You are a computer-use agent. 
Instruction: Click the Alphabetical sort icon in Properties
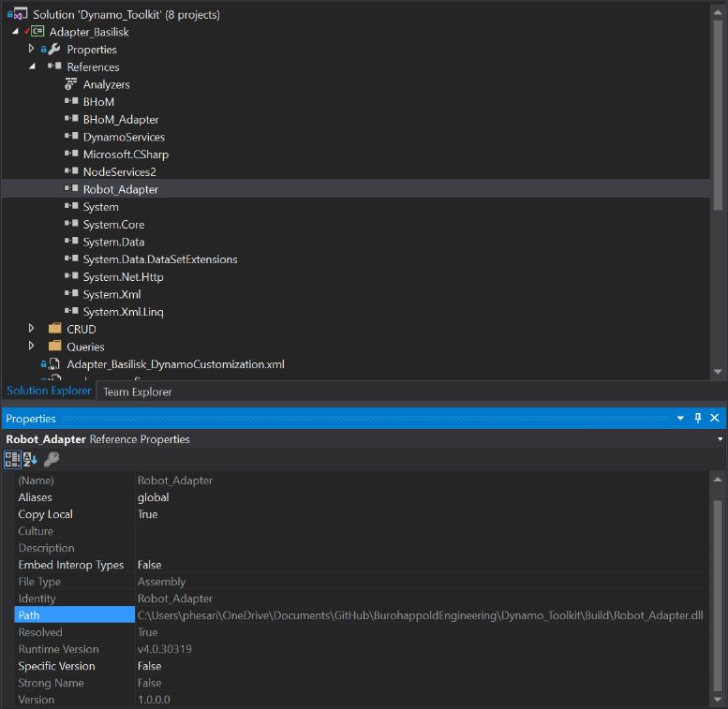[31, 459]
